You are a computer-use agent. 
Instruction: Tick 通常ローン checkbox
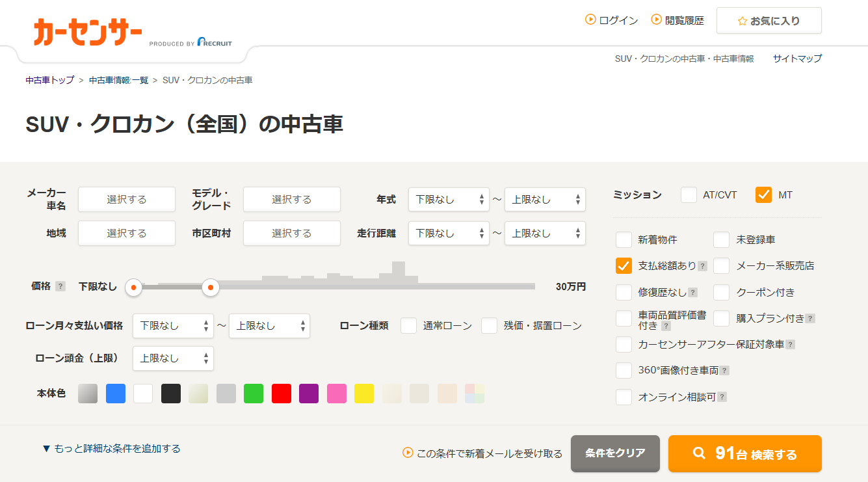[x=408, y=325]
